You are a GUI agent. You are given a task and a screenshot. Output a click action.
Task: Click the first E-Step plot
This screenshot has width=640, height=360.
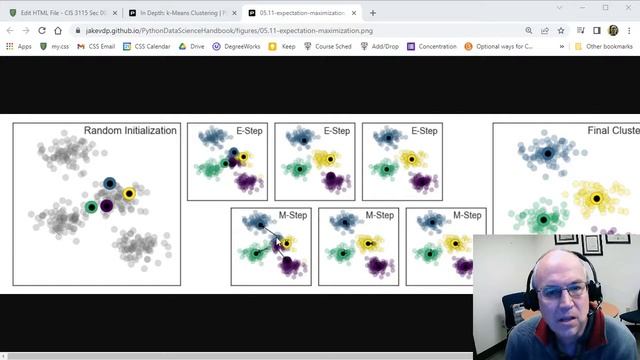(227, 162)
